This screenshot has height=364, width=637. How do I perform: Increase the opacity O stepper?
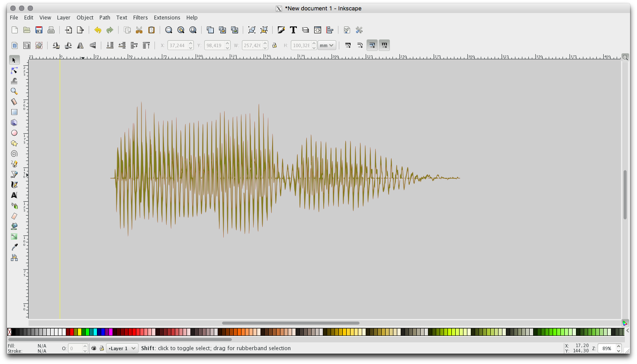point(85,346)
